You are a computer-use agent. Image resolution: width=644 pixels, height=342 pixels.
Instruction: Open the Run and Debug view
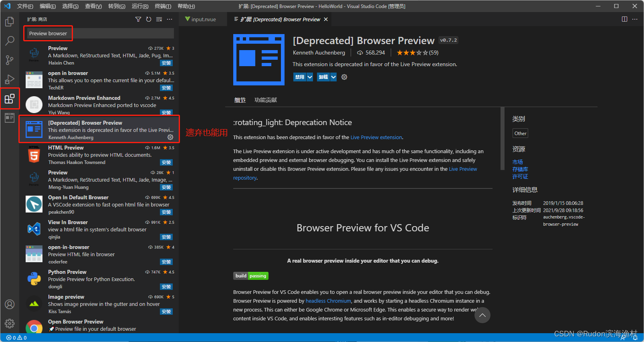(x=10, y=79)
